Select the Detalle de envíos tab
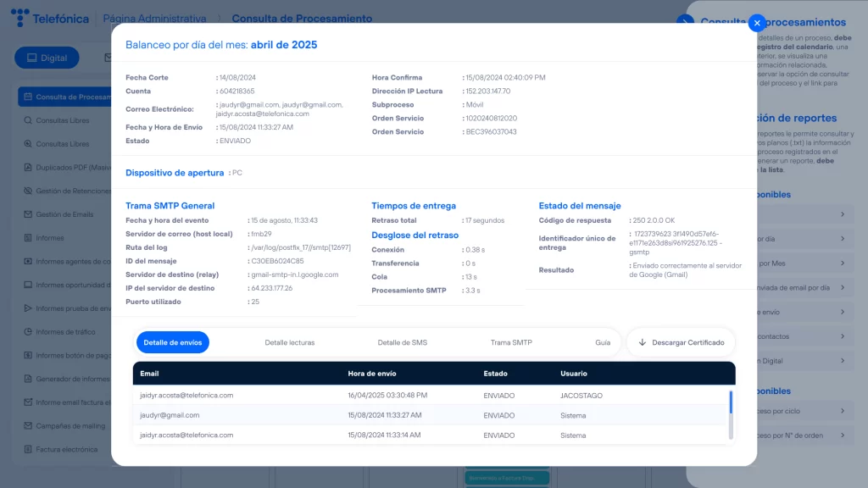868x488 pixels. click(x=172, y=342)
